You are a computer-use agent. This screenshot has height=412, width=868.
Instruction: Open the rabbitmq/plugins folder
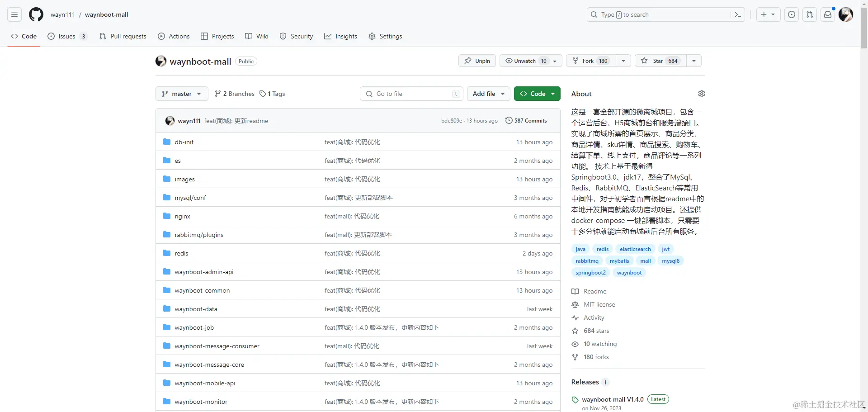coord(199,235)
